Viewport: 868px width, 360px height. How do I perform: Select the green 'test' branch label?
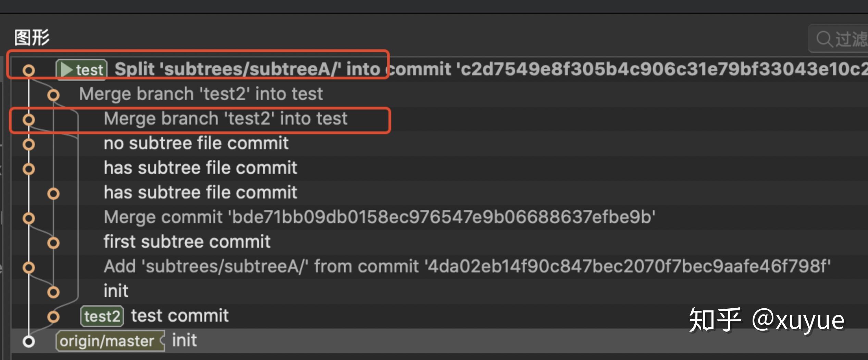[x=82, y=69]
